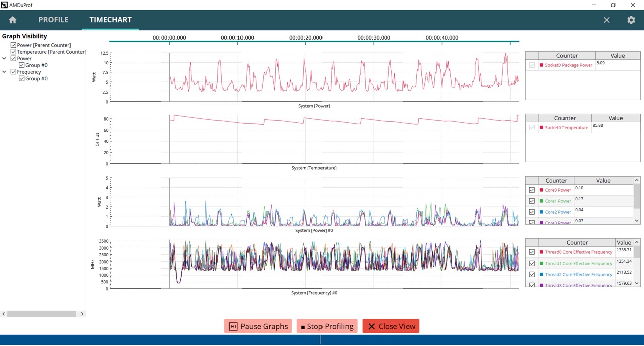This screenshot has height=346, width=644.
Task: Click the Stop Profiling button
Action: pos(327,327)
